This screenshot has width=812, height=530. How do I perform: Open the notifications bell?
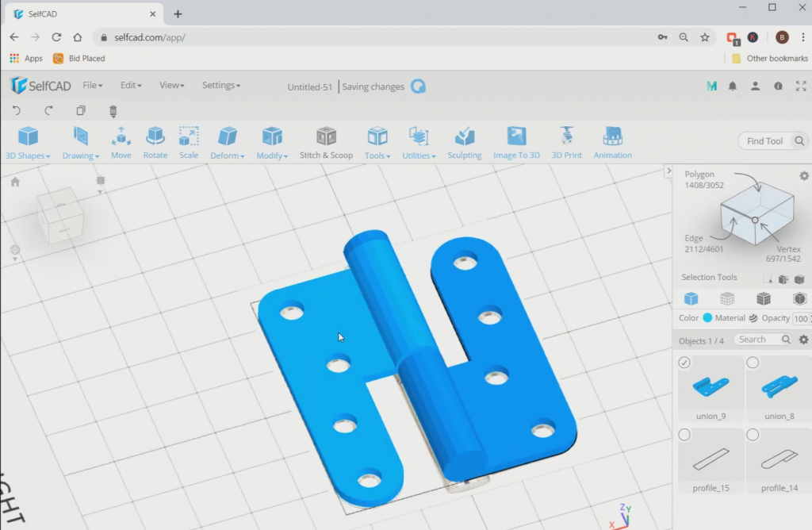pos(732,86)
